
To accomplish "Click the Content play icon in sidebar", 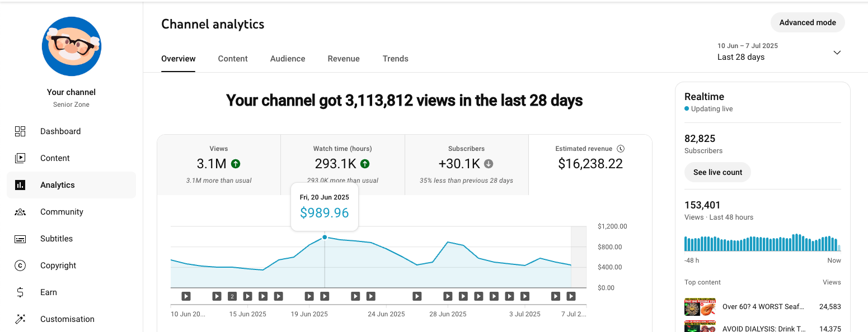I will [20, 158].
